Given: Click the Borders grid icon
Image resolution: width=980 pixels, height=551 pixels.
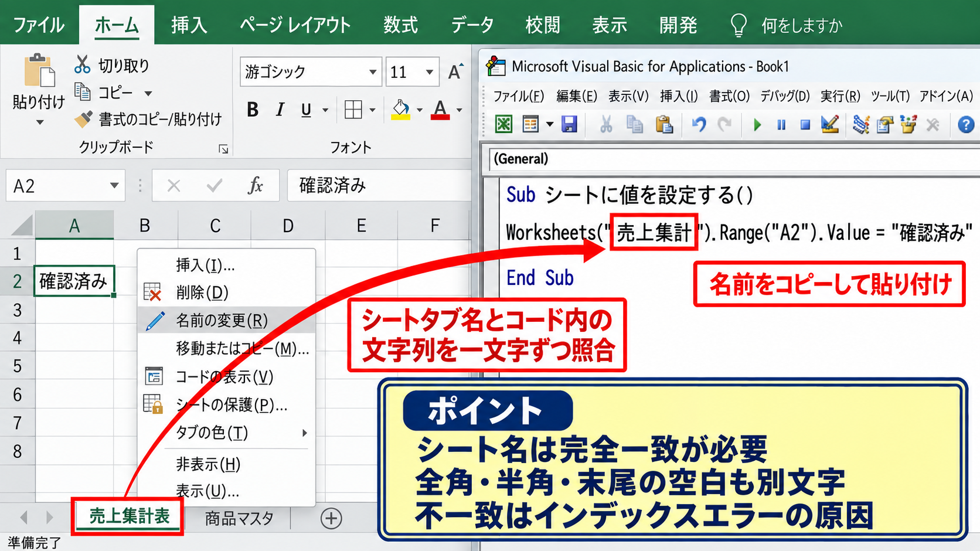Looking at the screenshot, I should point(353,110).
